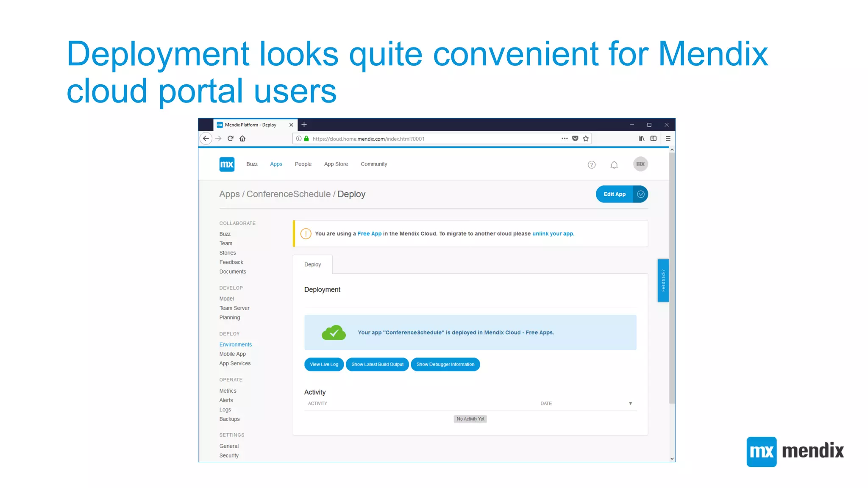Screen dimensions: 868x488
Task: Open the browser Library icon
Action: tap(641, 139)
